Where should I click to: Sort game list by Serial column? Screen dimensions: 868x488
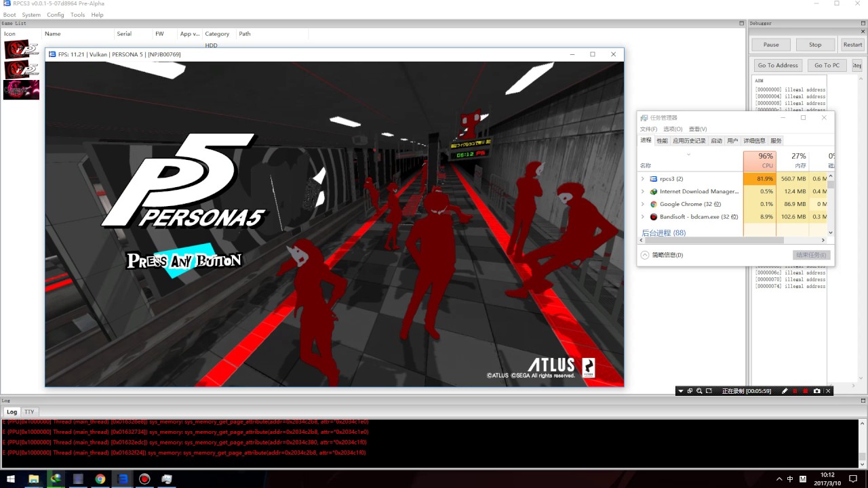point(133,34)
